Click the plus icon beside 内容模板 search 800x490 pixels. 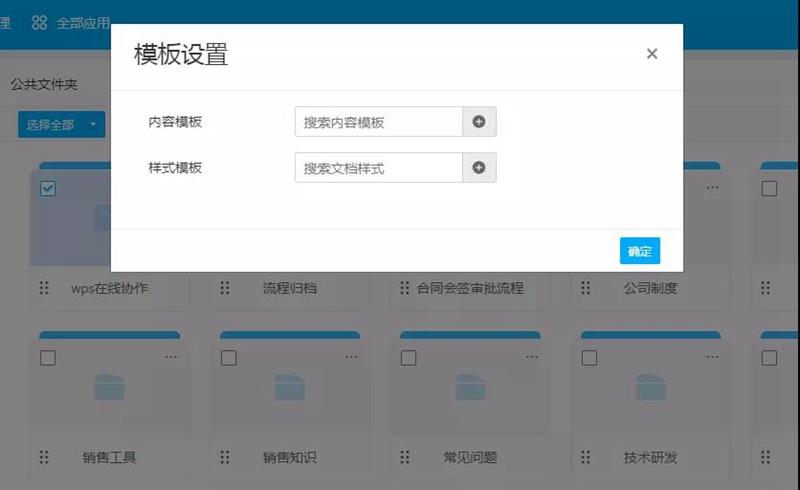(479, 121)
